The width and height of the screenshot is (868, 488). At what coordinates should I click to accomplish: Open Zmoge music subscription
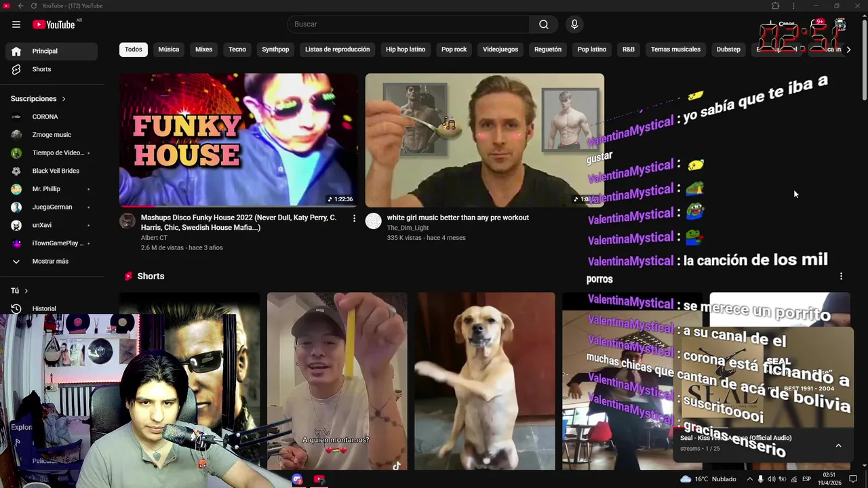click(x=52, y=135)
